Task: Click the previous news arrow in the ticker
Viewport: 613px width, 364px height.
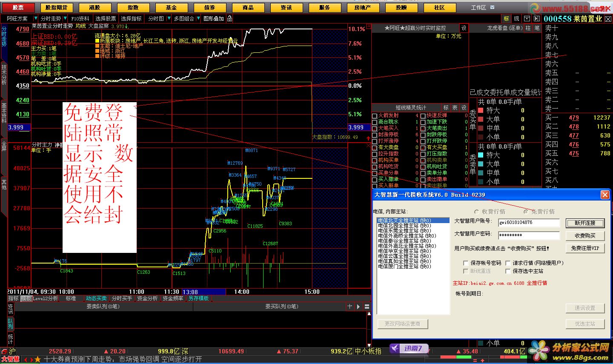Action: [26, 360]
